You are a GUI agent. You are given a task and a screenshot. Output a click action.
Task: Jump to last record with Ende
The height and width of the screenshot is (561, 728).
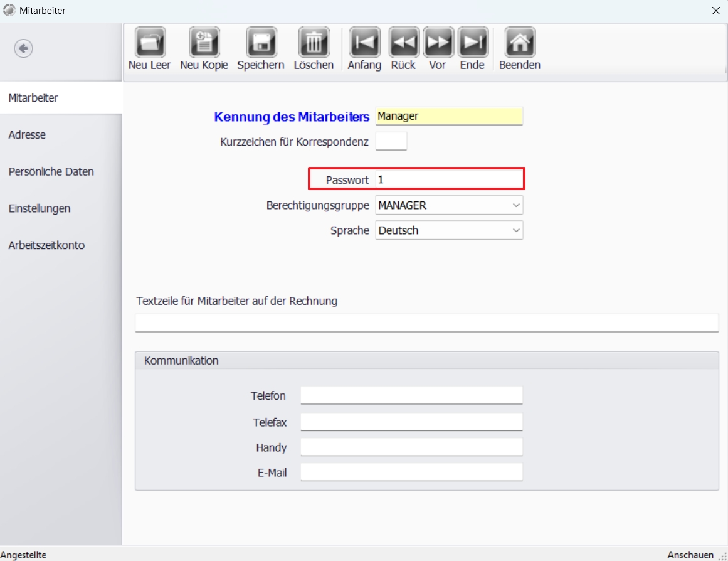pyautogui.click(x=473, y=43)
